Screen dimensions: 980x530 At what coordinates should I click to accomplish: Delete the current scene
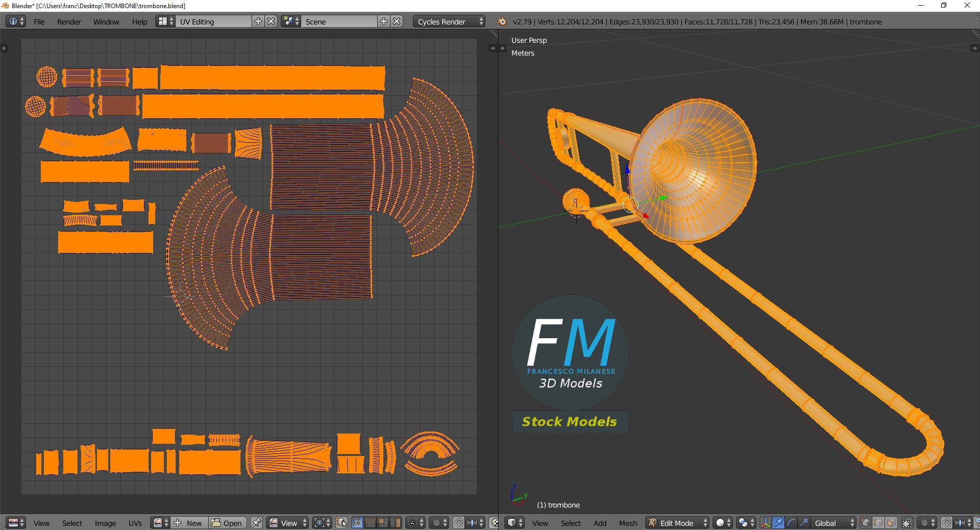pyautogui.click(x=397, y=21)
